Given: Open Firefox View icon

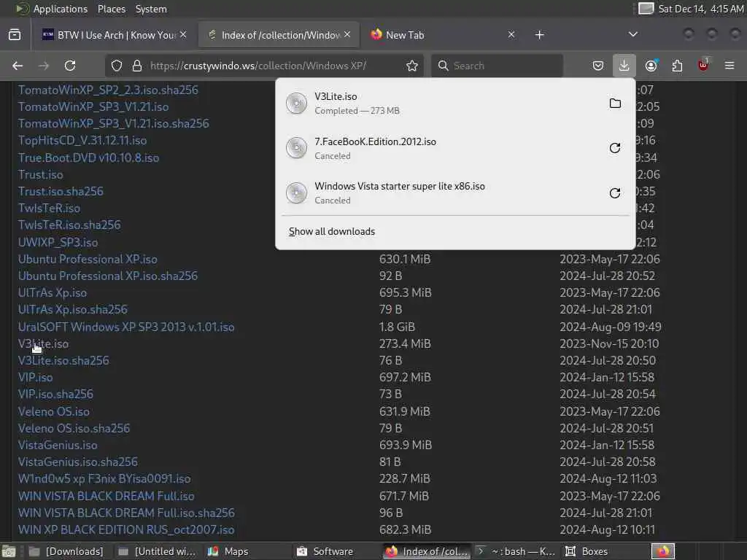Looking at the screenshot, I should [x=15, y=35].
